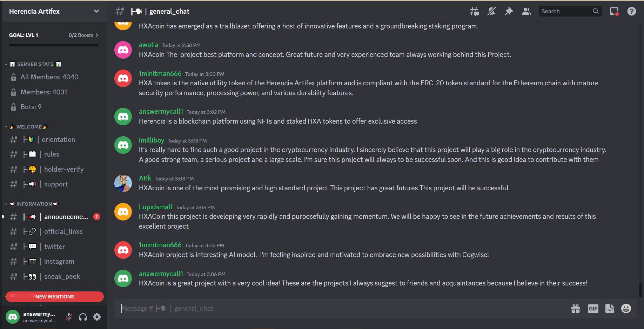Screen dimensions: 644x329
Task: Open the GIF picker
Action: (x=593, y=309)
